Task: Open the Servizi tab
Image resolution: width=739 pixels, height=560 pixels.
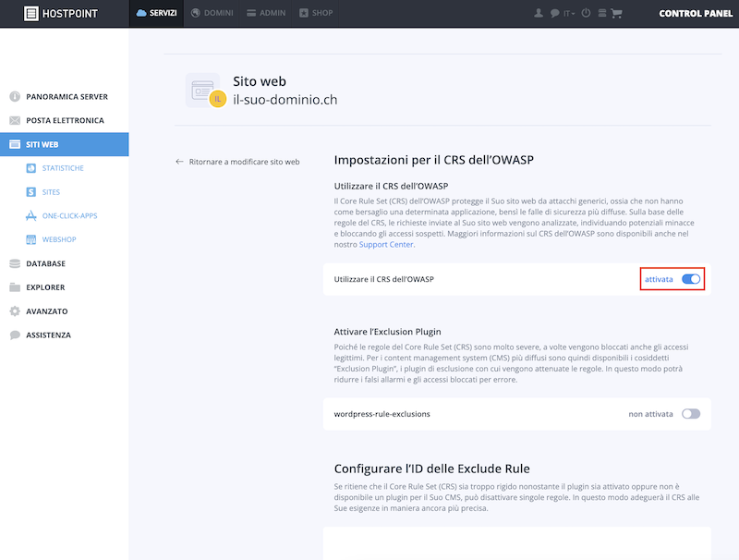Action: tap(156, 13)
